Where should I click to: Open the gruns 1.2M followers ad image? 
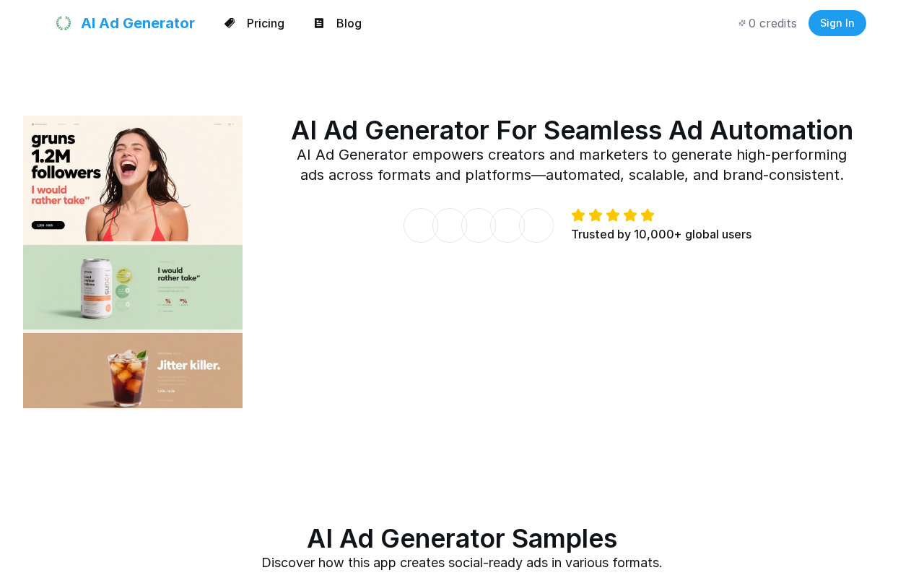tap(133, 178)
